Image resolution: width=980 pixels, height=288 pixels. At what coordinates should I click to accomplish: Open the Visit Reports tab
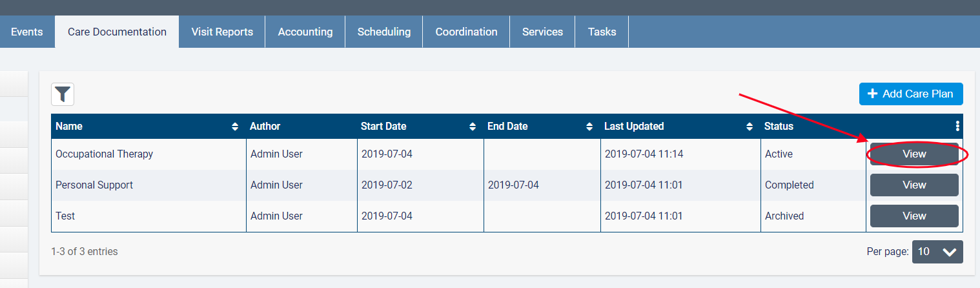(222, 32)
